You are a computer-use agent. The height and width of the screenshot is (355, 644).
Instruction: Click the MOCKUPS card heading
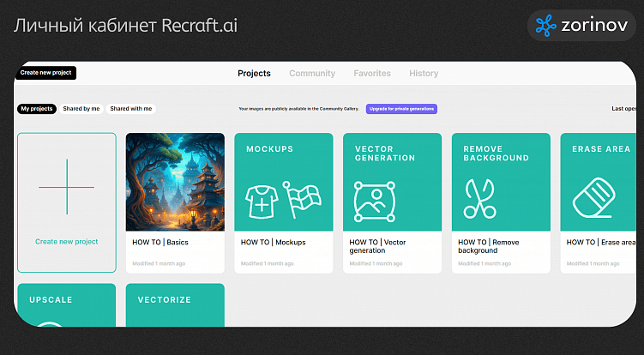(270, 149)
